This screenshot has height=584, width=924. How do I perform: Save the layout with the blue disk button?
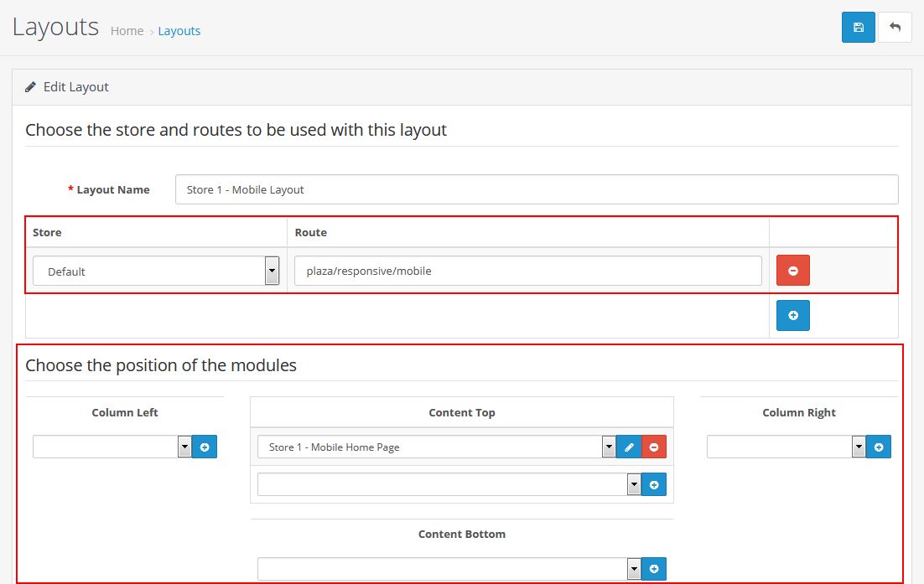(x=858, y=27)
